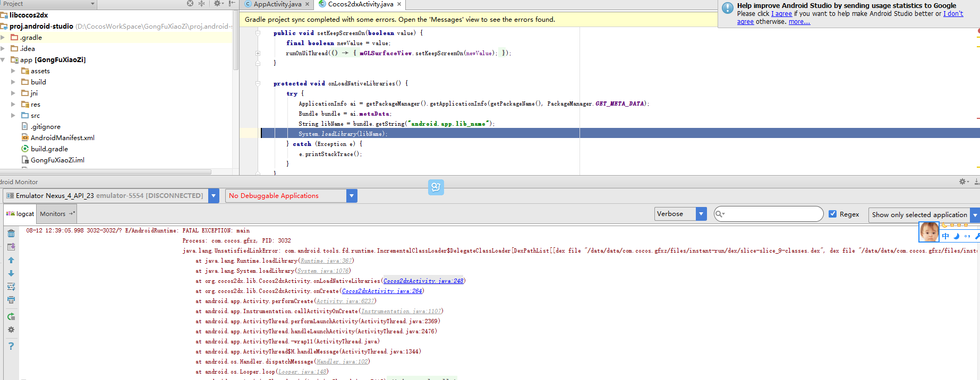Click the up arrow in logcat sidebar
The width and height of the screenshot is (980, 380).
pos(11,260)
